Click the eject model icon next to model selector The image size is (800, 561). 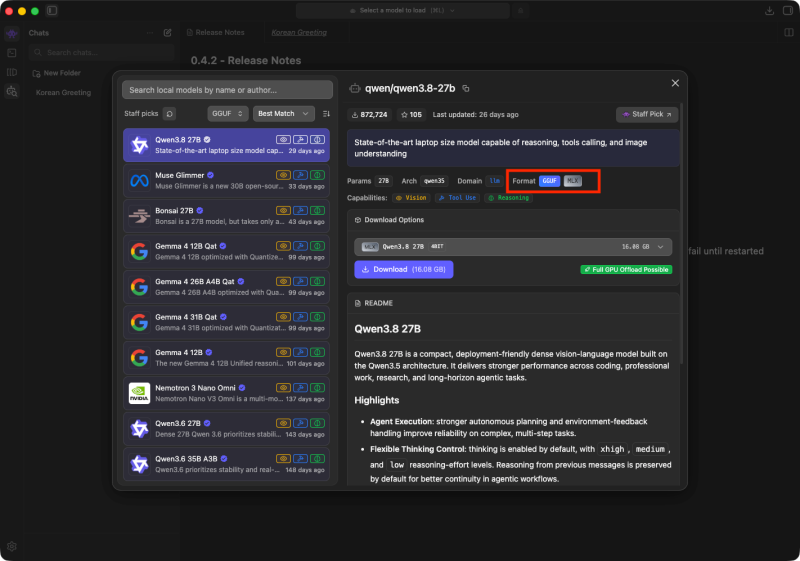tap(521, 11)
